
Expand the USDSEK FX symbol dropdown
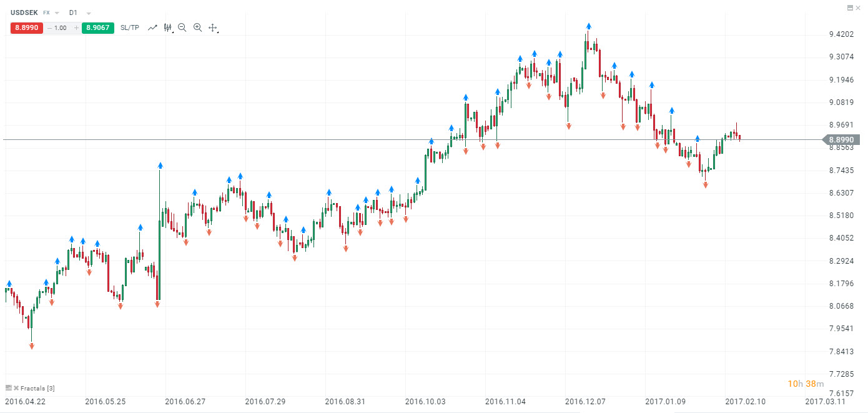[x=57, y=12]
